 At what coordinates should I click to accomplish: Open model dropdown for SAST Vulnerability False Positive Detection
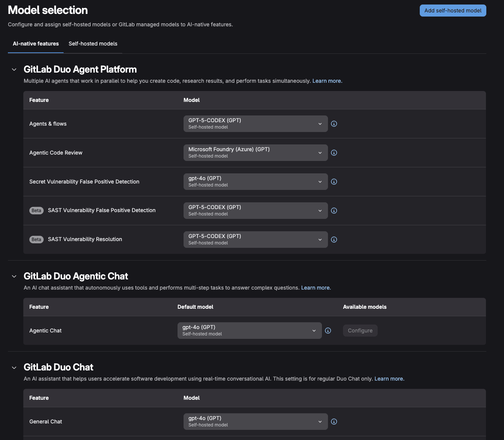(x=256, y=211)
